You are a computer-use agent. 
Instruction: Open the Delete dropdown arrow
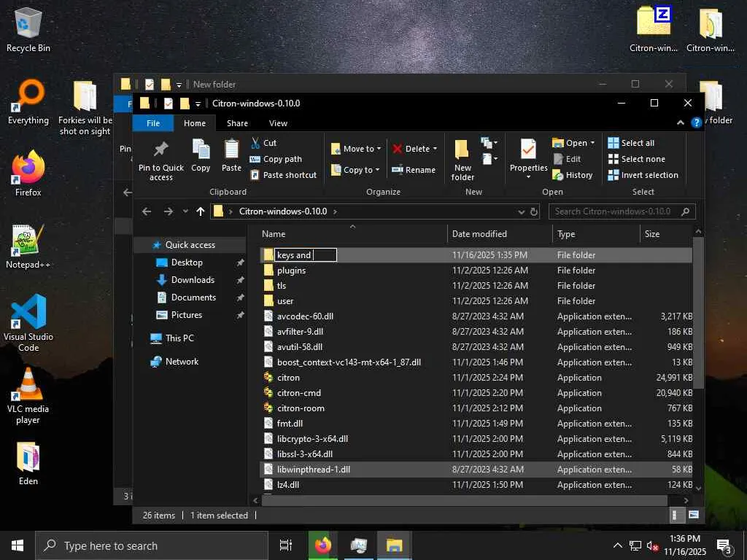[x=435, y=149]
